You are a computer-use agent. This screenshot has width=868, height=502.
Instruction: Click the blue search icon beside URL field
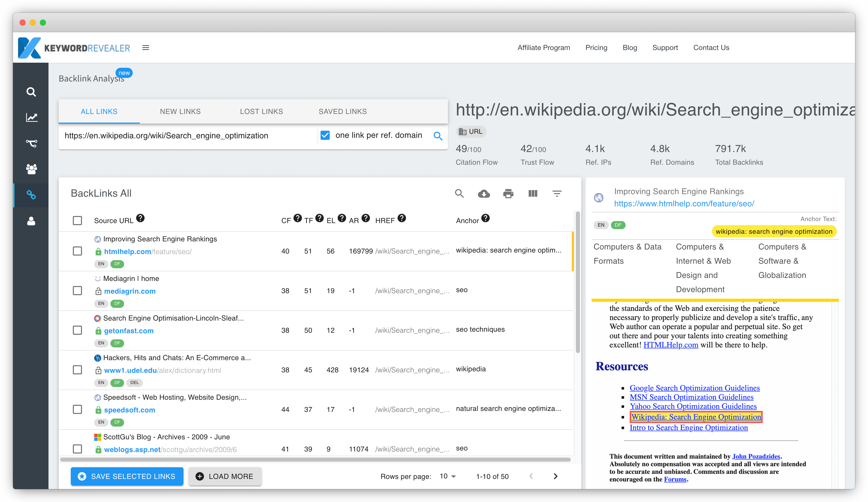(x=438, y=136)
